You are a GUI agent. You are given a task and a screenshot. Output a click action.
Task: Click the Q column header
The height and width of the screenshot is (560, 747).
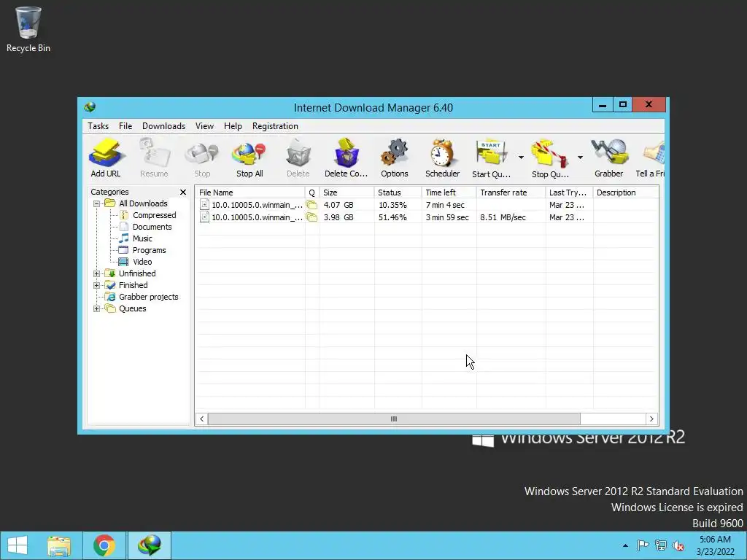click(x=312, y=192)
